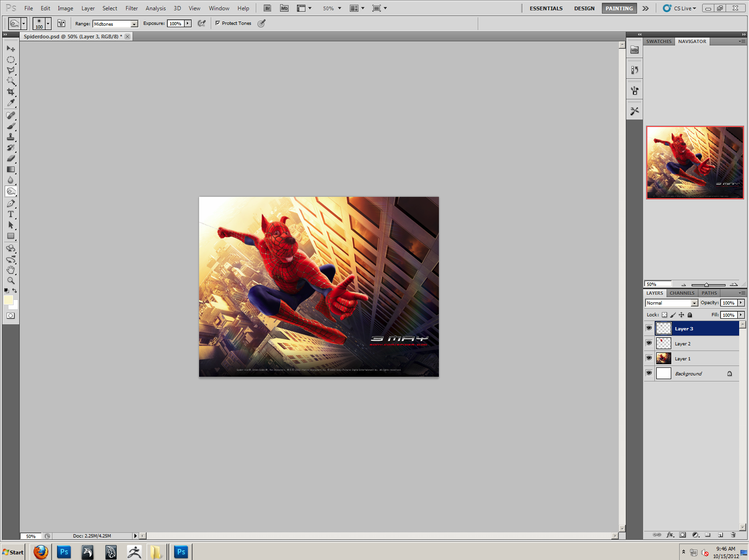
Task: Toggle lock position
Action: point(681,315)
